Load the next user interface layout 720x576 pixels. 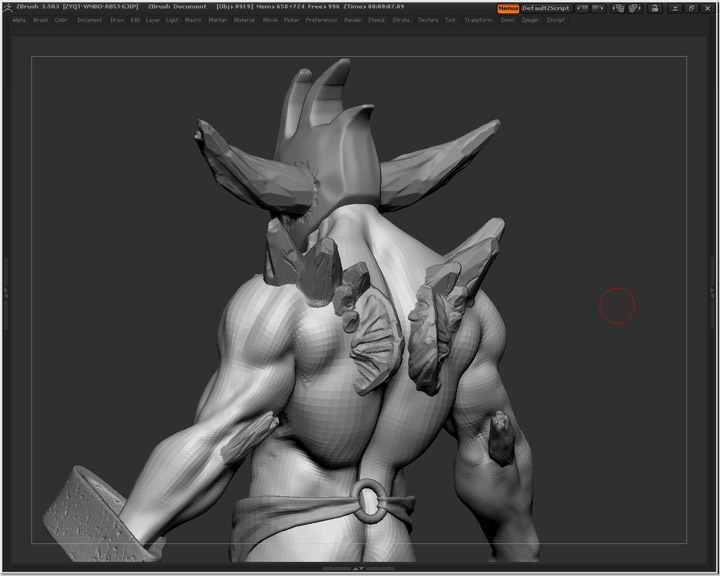635,8
